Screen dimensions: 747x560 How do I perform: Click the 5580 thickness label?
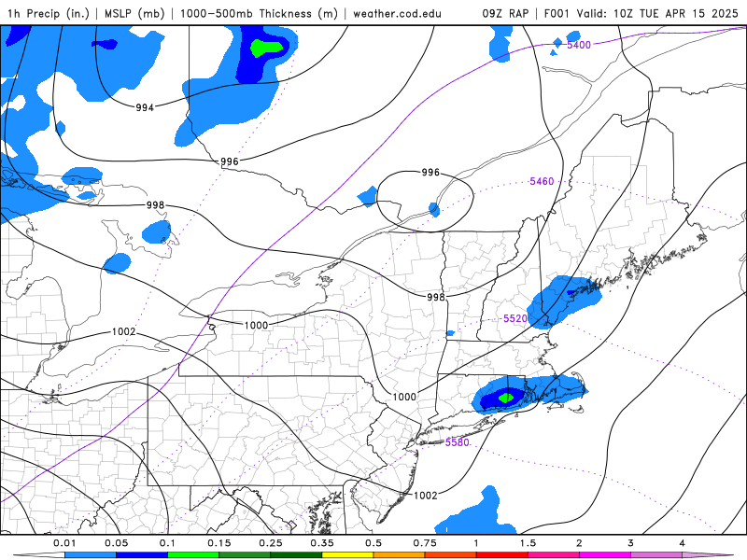(x=458, y=442)
